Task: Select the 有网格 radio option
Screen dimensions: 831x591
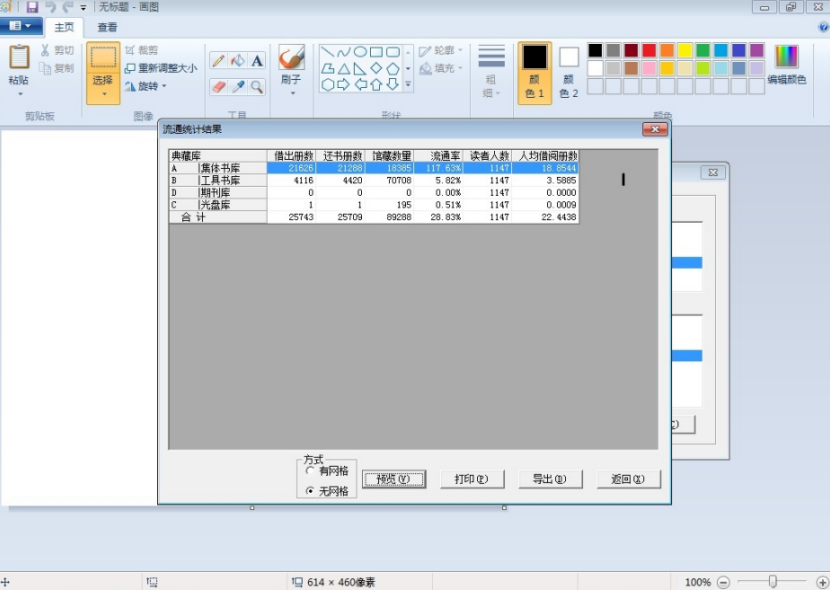Action: click(x=311, y=471)
